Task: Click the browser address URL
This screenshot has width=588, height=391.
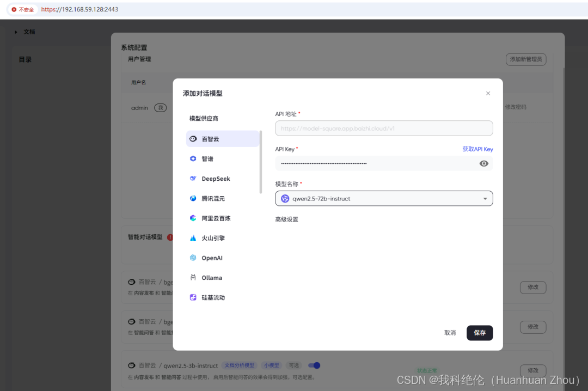Action: [79, 9]
